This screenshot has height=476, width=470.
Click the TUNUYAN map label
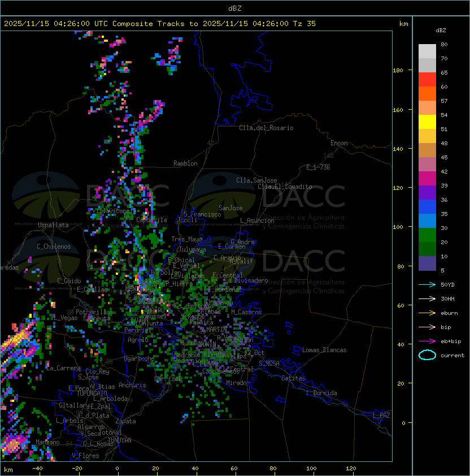coord(120,440)
